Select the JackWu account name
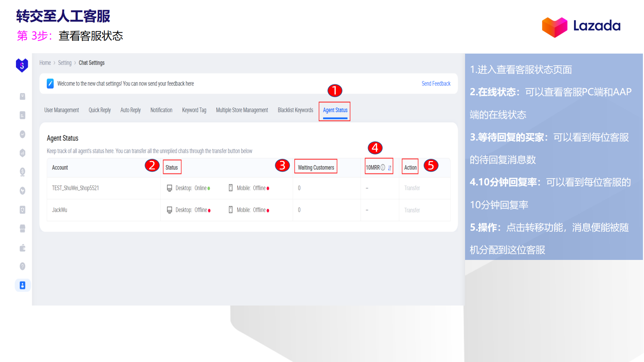This screenshot has width=644, height=362. click(60, 210)
